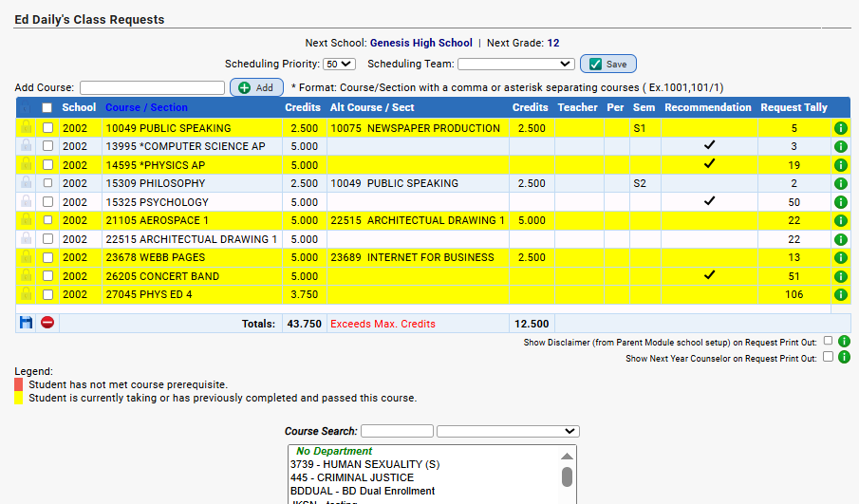
Task: Check the 22515 ARCHITECTURAL DRAWING 1 request row checkbox
Action: click(47, 239)
